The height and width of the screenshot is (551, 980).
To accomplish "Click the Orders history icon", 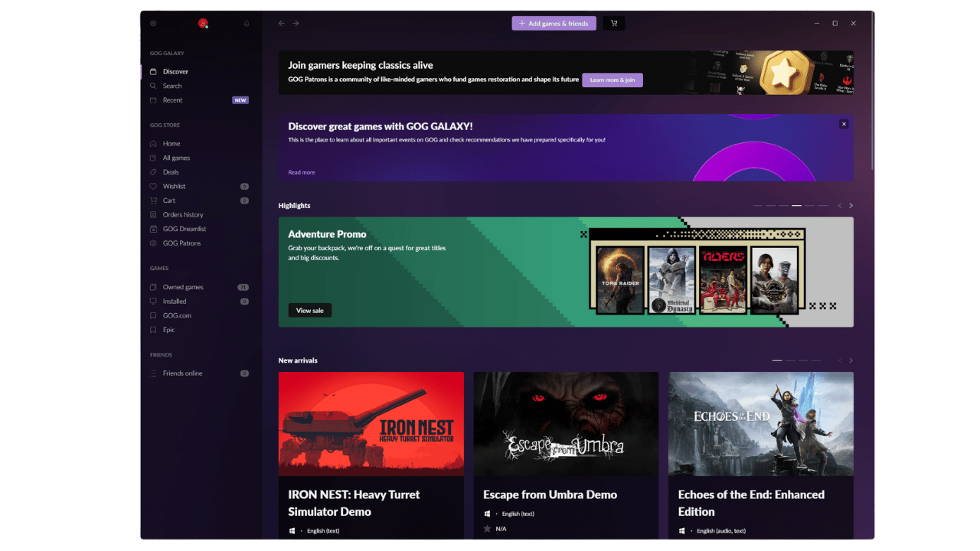I will coord(153,215).
